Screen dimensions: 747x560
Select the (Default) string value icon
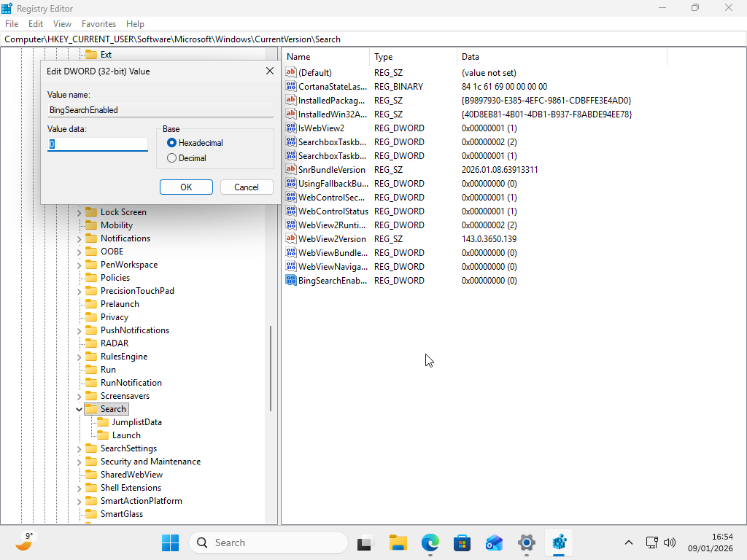pyautogui.click(x=290, y=72)
